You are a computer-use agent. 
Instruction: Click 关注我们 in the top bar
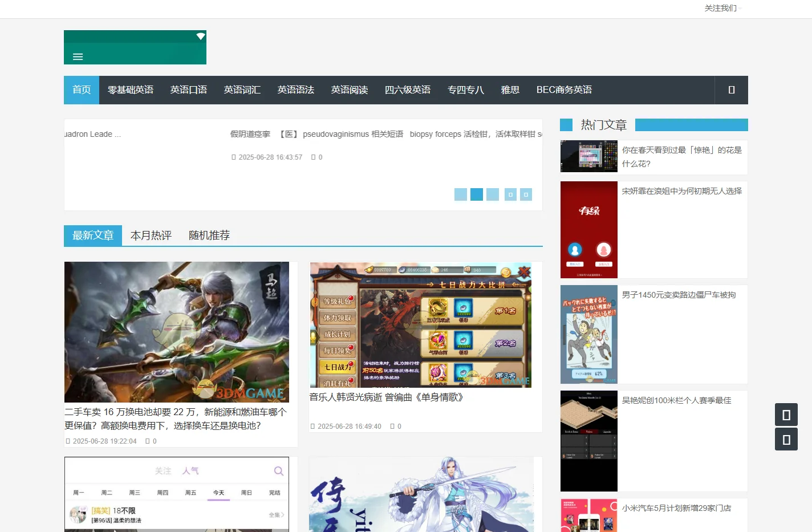click(x=721, y=8)
